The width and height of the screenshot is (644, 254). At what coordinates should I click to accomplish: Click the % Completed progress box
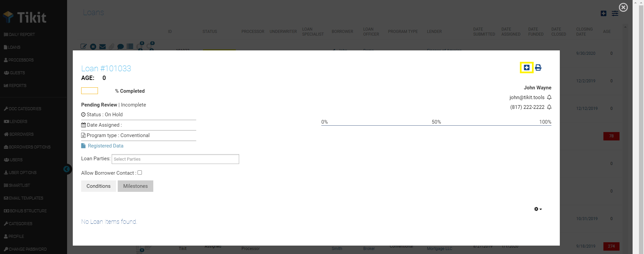90,91
